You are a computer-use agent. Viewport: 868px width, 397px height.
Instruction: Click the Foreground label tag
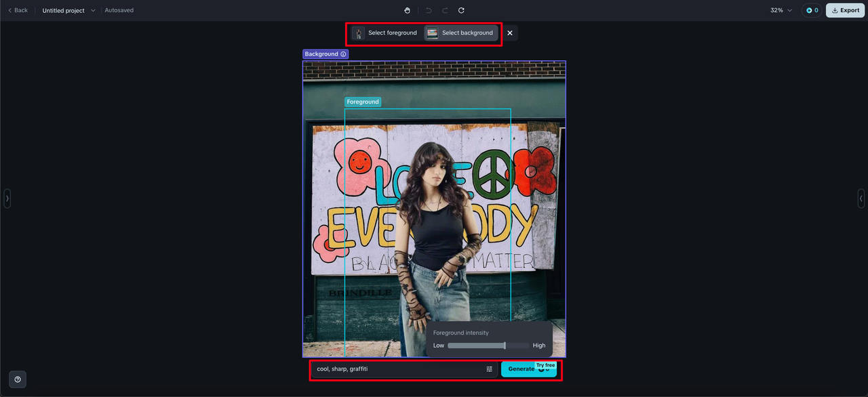(x=363, y=102)
